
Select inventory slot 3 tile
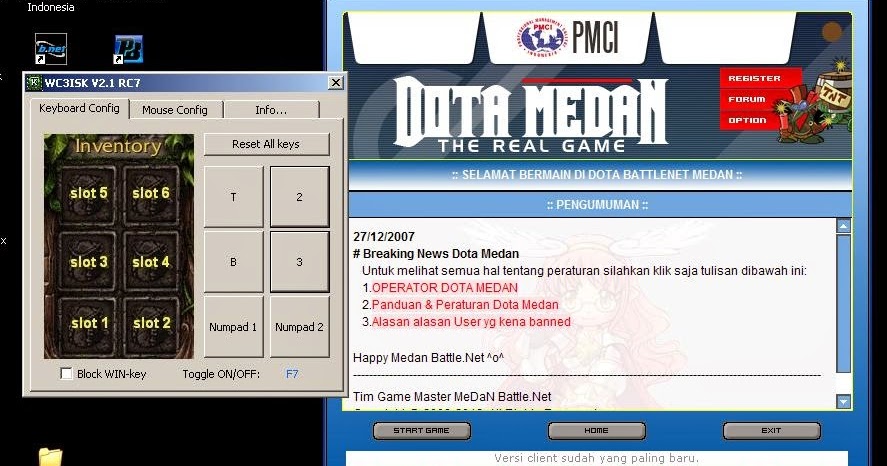pos(88,261)
